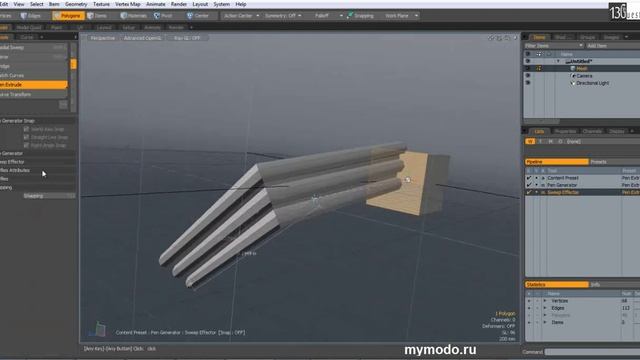Open the Action Center dropdown
Image resolution: width=640 pixels, height=360 pixels.
[x=241, y=16]
